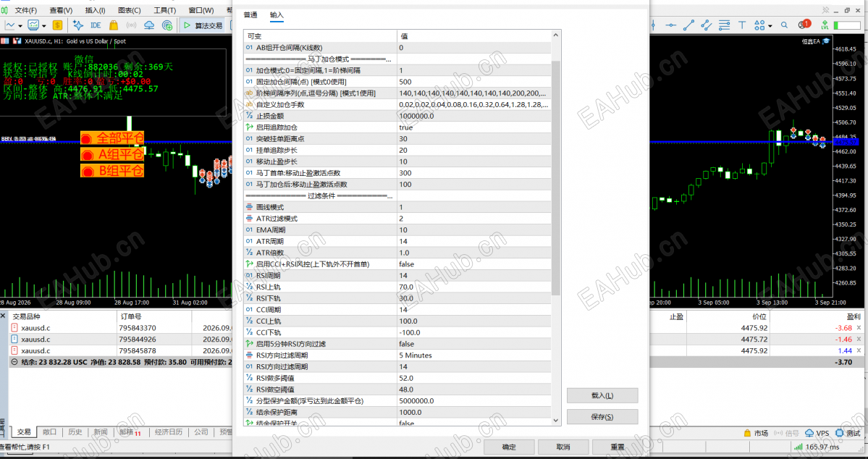Switch to the 经济日历 terminal tab
The width and height of the screenshot is (868, 459).
[169, 432]
